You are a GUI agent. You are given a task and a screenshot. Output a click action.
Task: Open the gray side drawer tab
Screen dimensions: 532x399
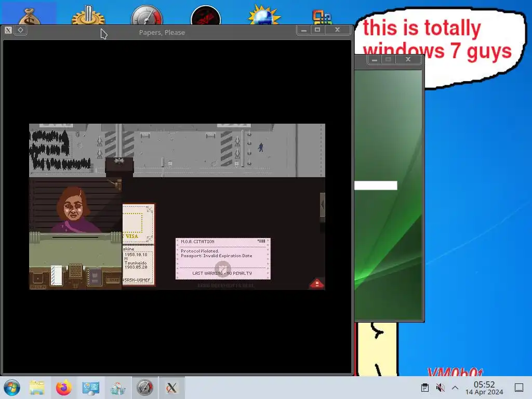[x=322, y=205]
